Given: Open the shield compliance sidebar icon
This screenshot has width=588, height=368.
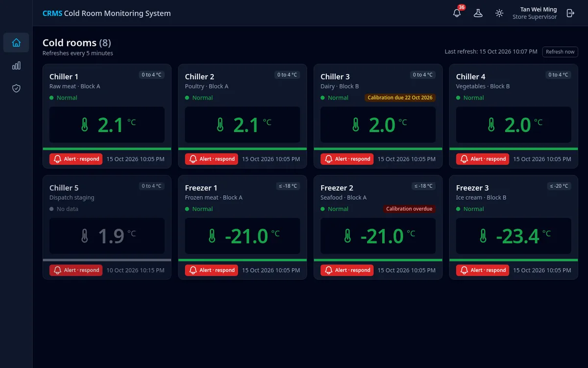Looking at the screenshot, I should 16,88.
